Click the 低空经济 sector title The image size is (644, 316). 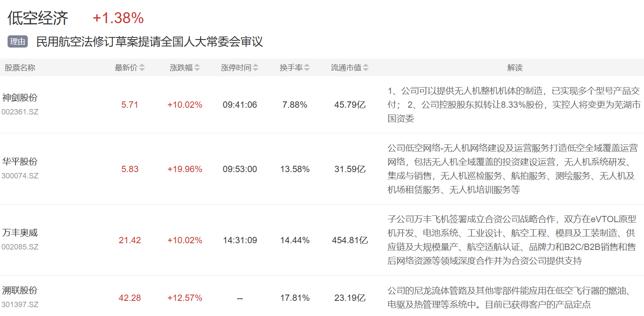38,18
